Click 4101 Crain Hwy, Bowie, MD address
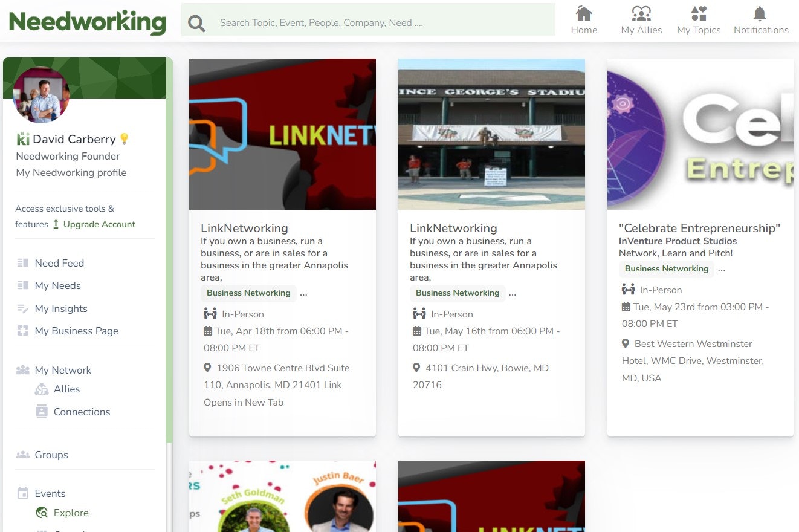The width and height of the screenshot is (799, 532). [x=481, y=376]
